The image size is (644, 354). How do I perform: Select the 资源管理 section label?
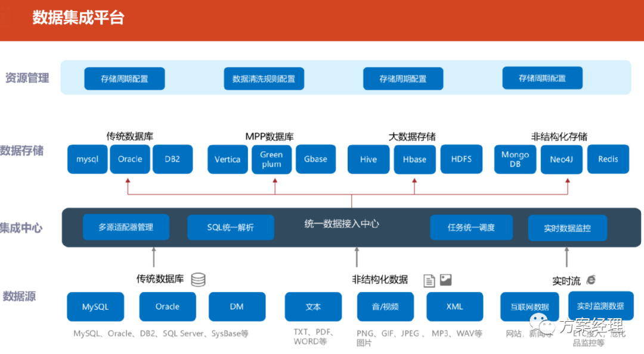[x=27, y=78]
